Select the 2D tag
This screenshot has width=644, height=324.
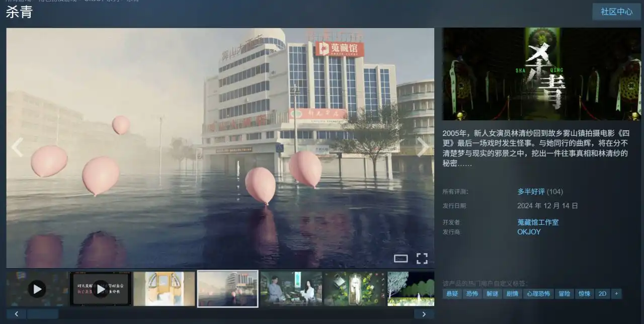pos(602,294)
